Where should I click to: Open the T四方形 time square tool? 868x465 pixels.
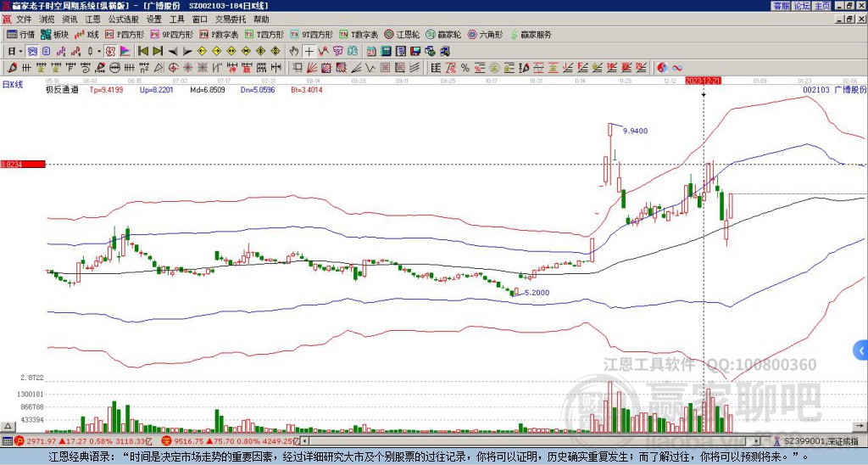point(264,34)
